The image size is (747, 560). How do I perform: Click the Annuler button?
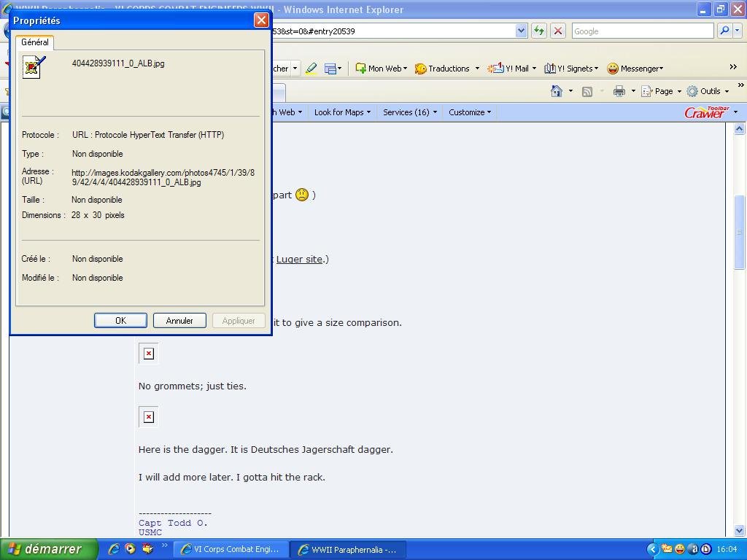click(x=179, y=321)
